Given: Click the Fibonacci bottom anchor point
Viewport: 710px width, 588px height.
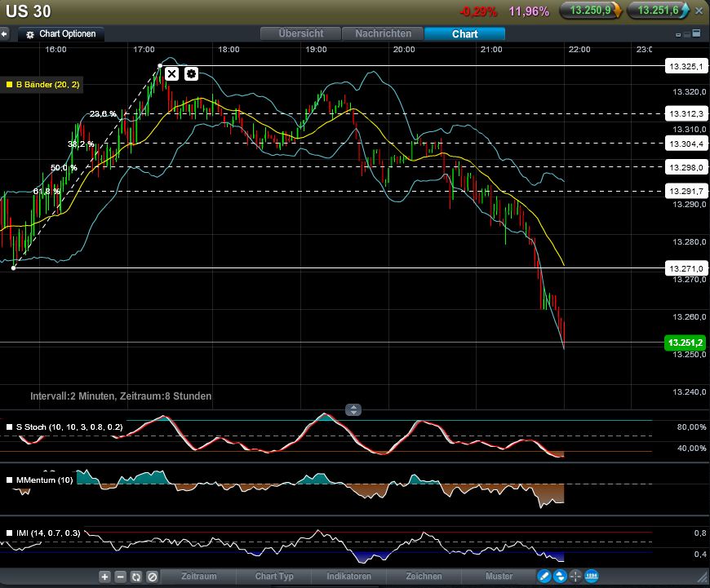Looking at the screenshot, I should (x=14, y=268).
